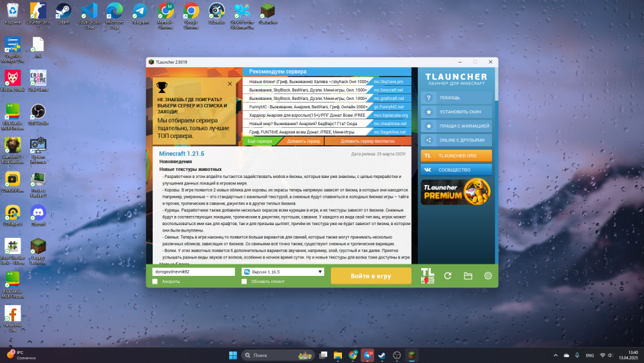Viewport: 644px width, 363px height.
Task: Click the TLauncher Premium banner
Action: [457, 191]
